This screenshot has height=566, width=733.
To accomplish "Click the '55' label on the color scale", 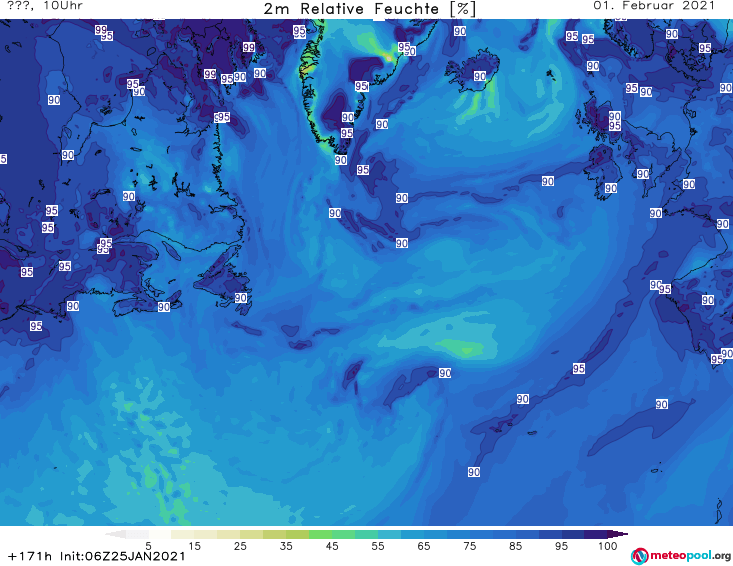I will 378,546.
